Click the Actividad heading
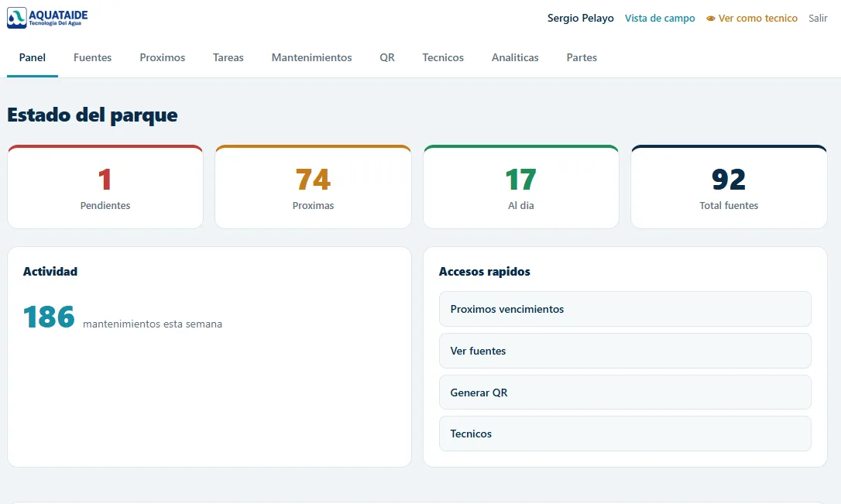Screen dimensions: 841x504 click(x=50, y=271)
